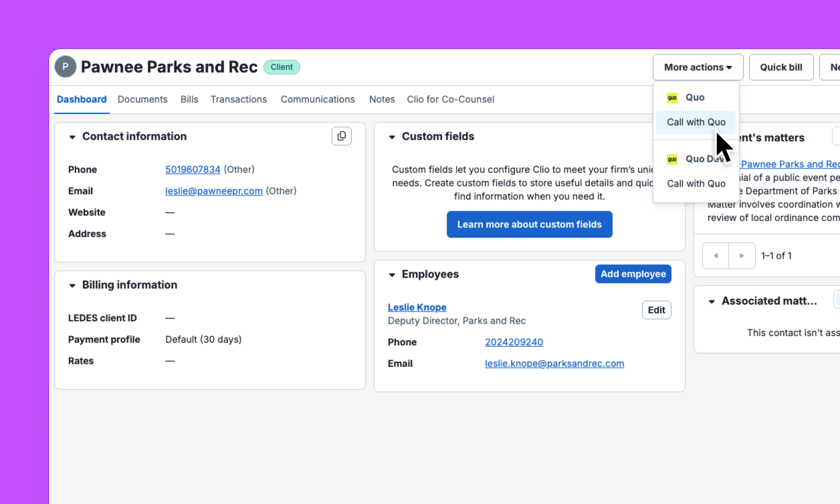Collapse the Billing information section
Screen dimensions: 840x504
point(72,285)
